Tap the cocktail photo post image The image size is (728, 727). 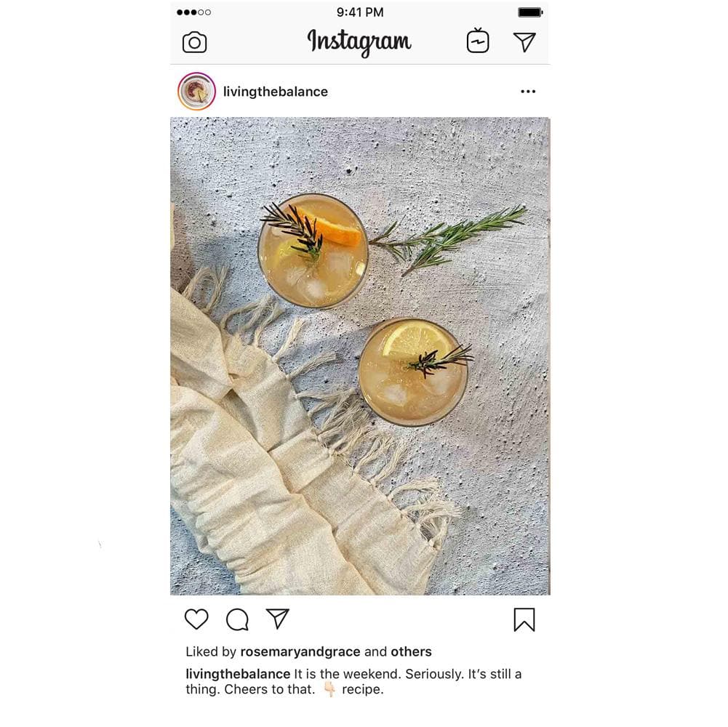coord(360,356)
